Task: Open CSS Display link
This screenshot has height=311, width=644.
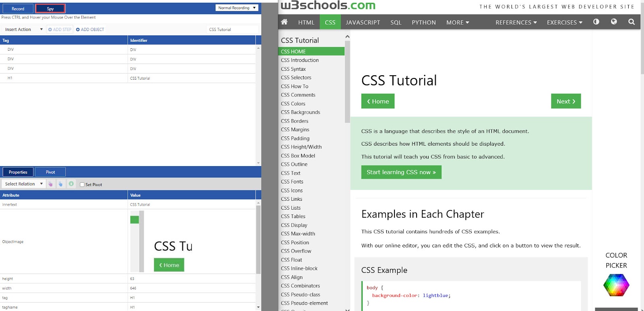Action: pyautogui.click(x=294, y=225)
